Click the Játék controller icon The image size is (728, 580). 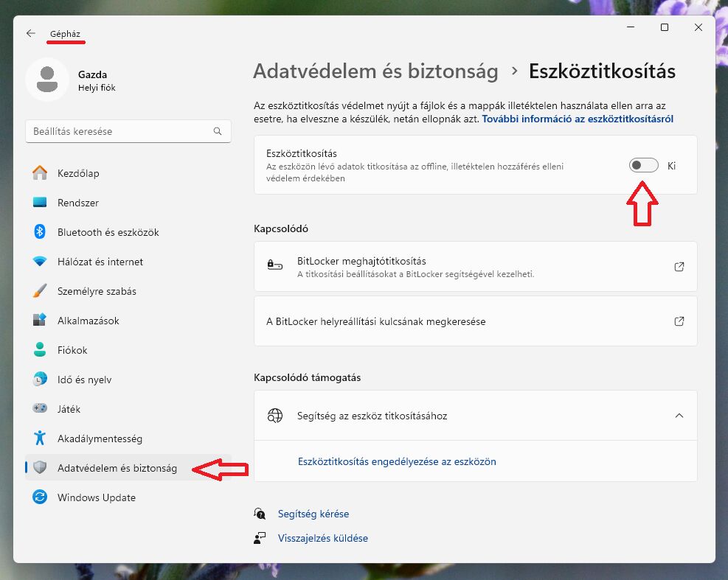pos(40,408)
